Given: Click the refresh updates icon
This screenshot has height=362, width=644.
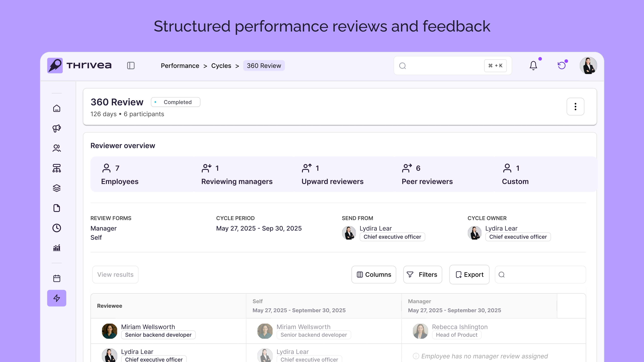Looking at the screenshot, I should coord(562,66).
